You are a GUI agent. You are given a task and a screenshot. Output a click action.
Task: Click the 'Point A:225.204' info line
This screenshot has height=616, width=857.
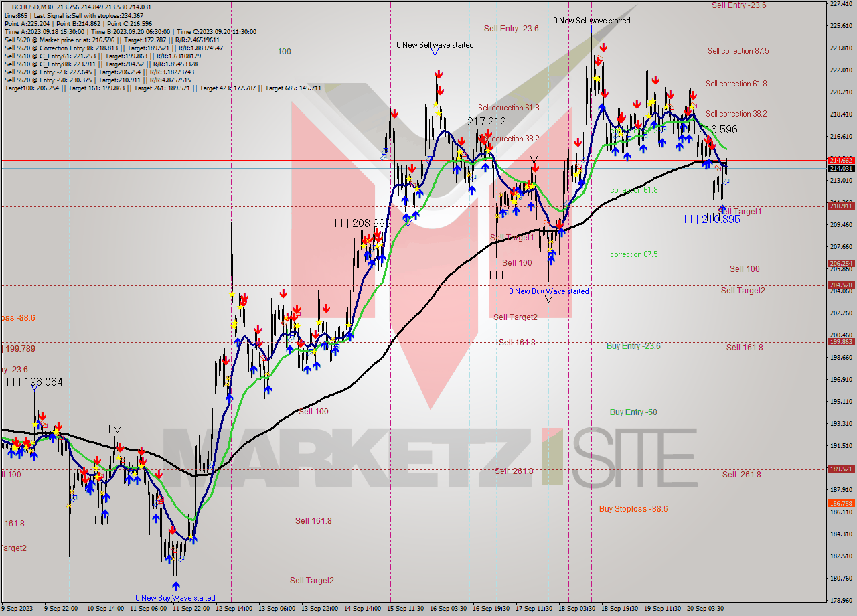[77, 23]
